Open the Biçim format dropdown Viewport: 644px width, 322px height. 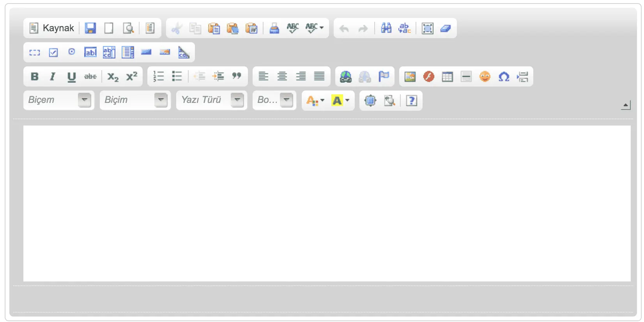[x=135, y=100]
